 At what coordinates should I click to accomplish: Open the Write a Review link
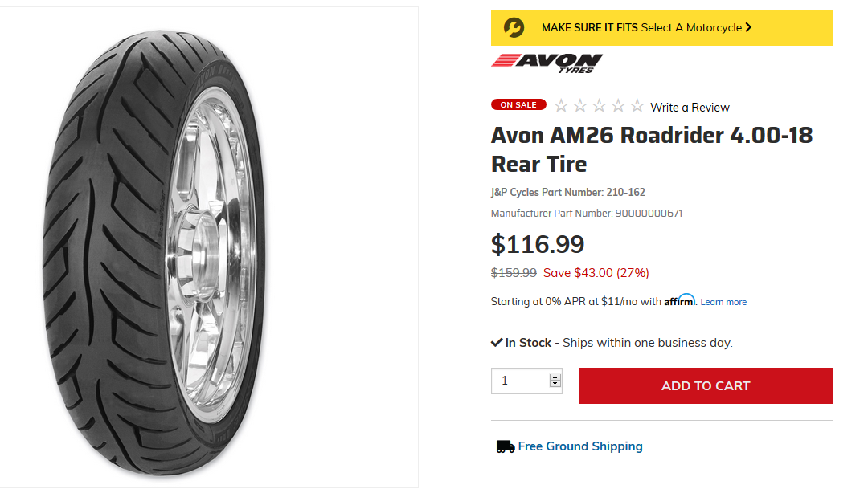tap(690, 107)
